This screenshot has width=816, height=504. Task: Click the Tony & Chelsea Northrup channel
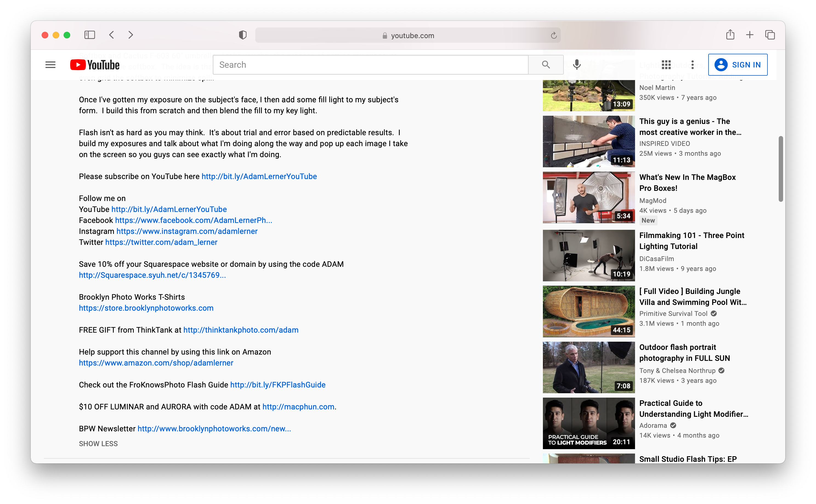coord(677,371)
